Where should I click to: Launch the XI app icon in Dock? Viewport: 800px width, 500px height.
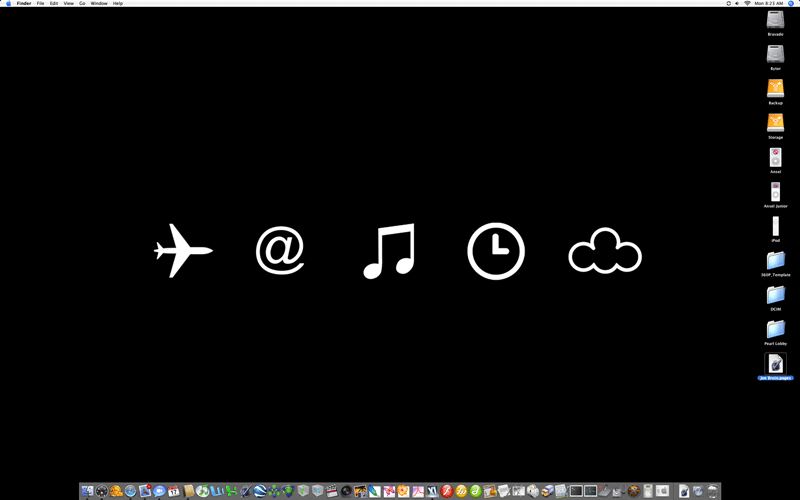432,491
